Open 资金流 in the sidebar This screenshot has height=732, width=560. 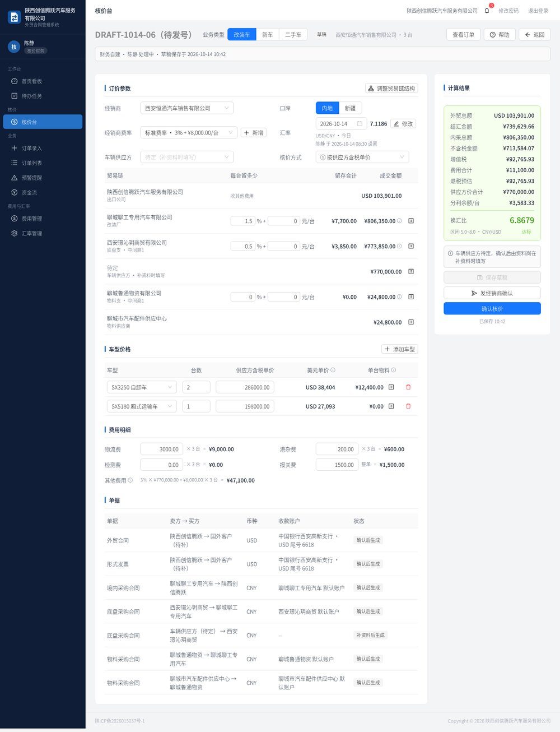43,192
